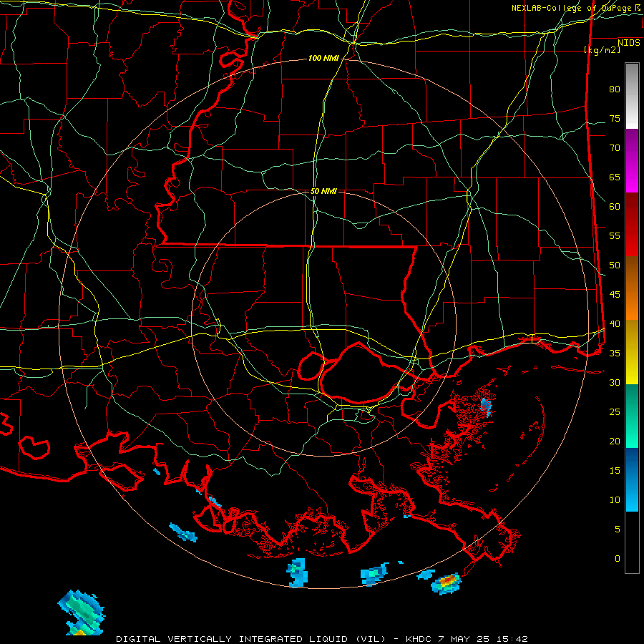Click the 70 value on the color scale
Image resolution: width=644 pixels, height=644 pixels.
click(x=615, y=148)
